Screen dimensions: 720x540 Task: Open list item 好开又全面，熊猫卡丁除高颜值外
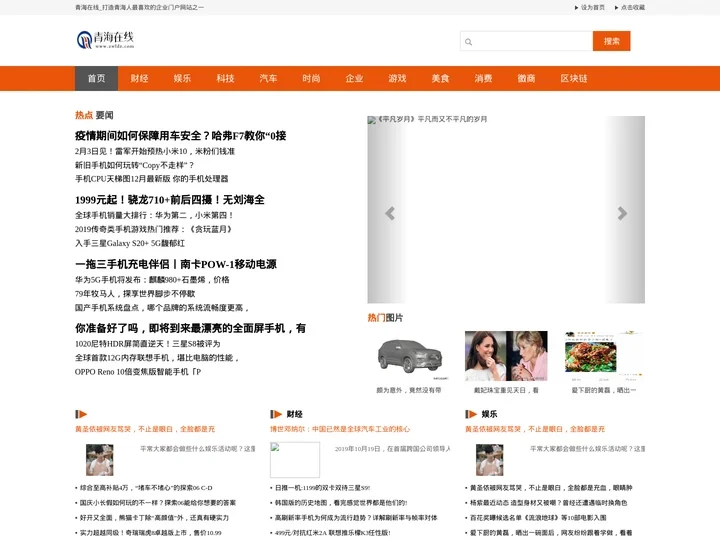pyautogui.click(x=154, y=518)
